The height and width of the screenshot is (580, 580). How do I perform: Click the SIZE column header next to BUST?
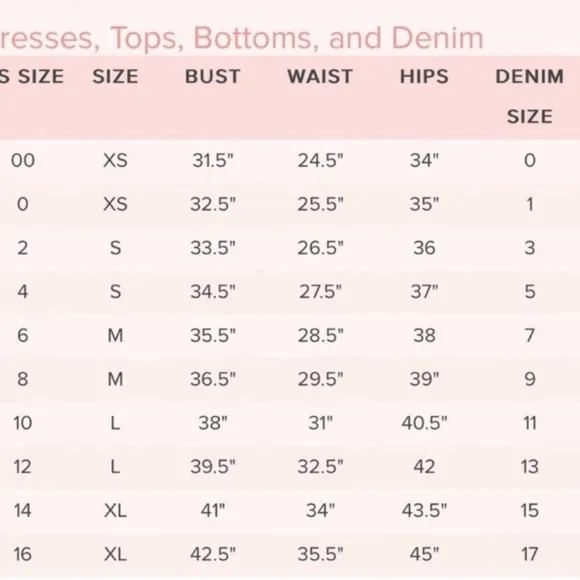115,77
